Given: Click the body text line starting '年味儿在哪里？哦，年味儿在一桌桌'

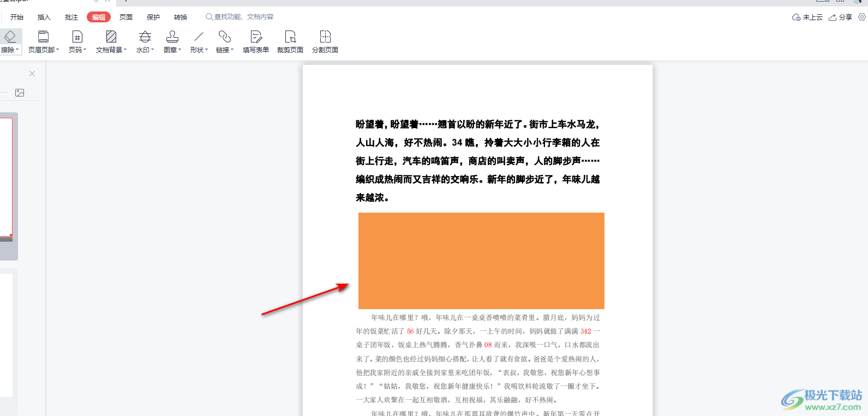Looking at the screenshot, I should (x=486, y=317).
